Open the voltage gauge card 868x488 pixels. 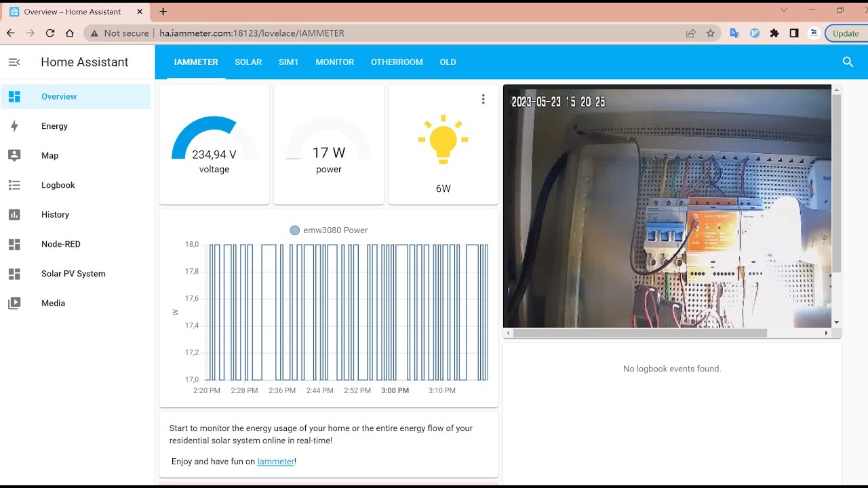214,144
